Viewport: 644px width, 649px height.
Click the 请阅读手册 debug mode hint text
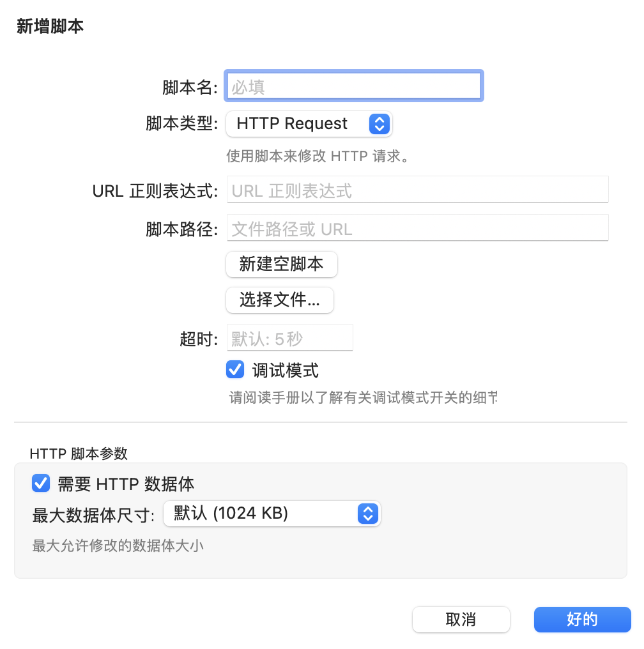(x=363, y=399)
